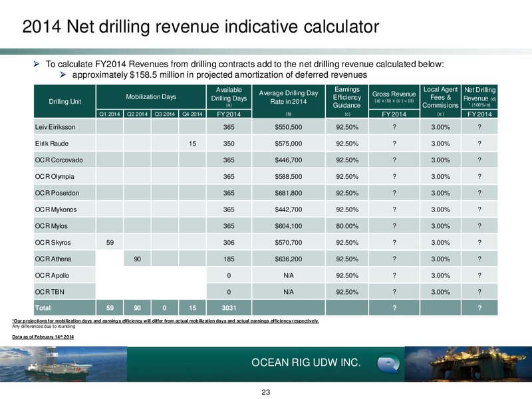Click the 'Earnings Efficiency Guidance' header
532x399 pixels.
tap(346, 101)
